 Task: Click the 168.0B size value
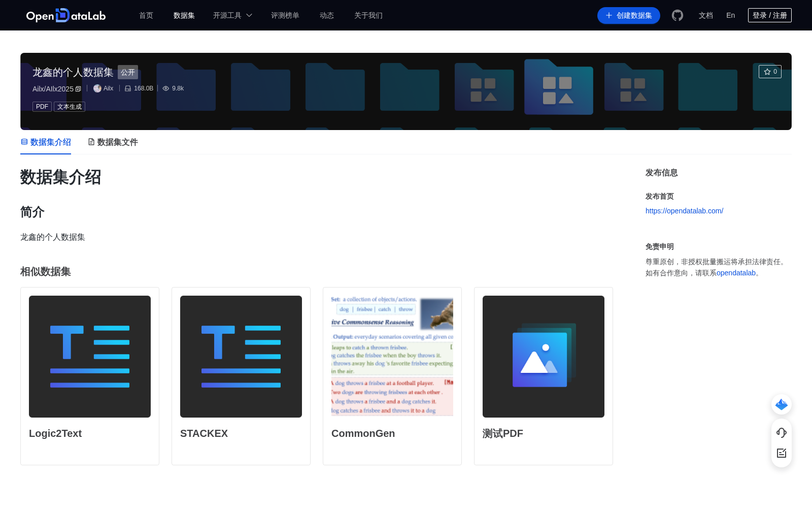click(144, 88)
